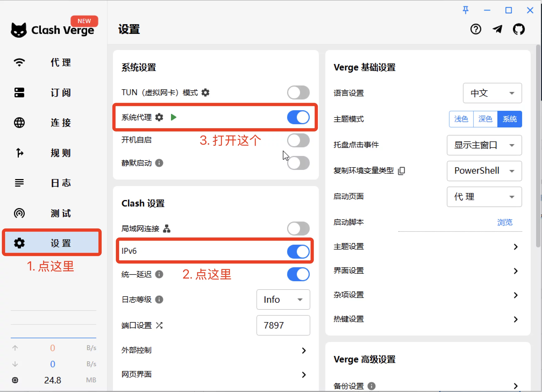This screenshot has width=542, height=392.
Task: Open the help question mark icon
Action: [476, 29]
